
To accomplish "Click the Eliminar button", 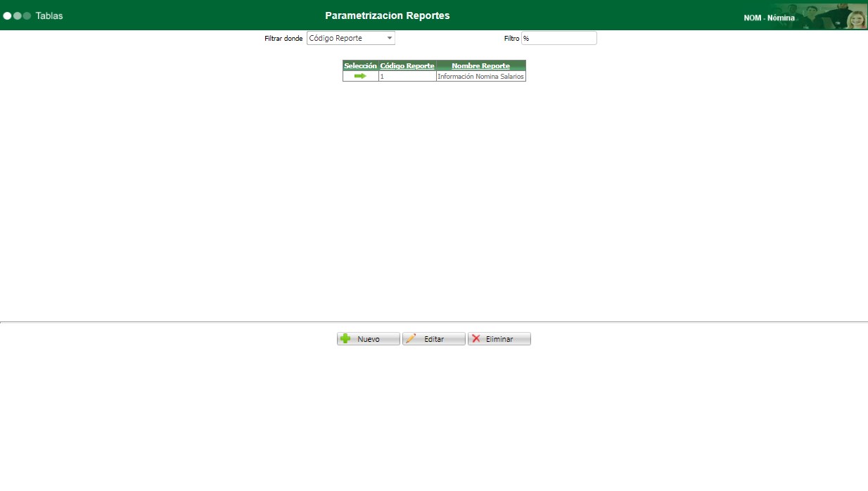I will [499, 339].
